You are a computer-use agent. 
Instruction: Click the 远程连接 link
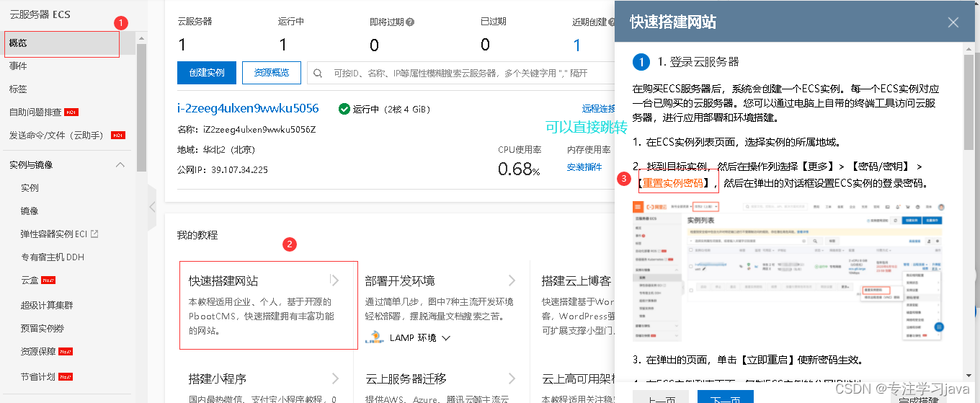[598, 109]
